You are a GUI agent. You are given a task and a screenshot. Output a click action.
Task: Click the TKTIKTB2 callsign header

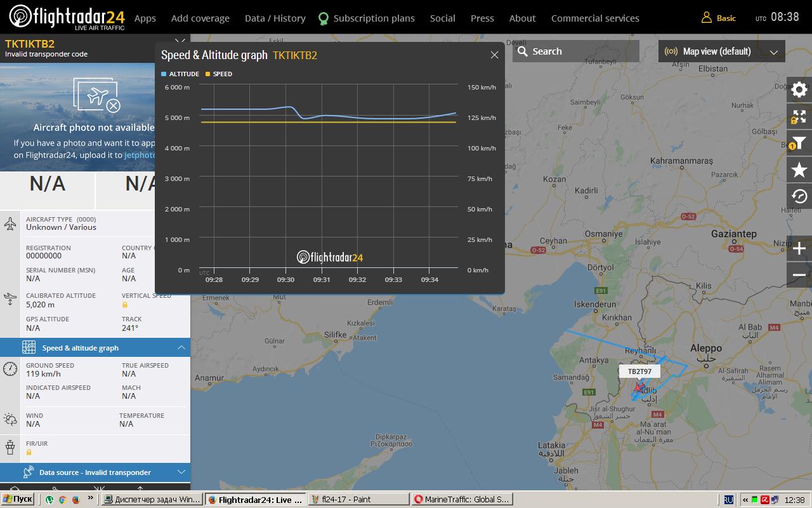pos(30,44)
